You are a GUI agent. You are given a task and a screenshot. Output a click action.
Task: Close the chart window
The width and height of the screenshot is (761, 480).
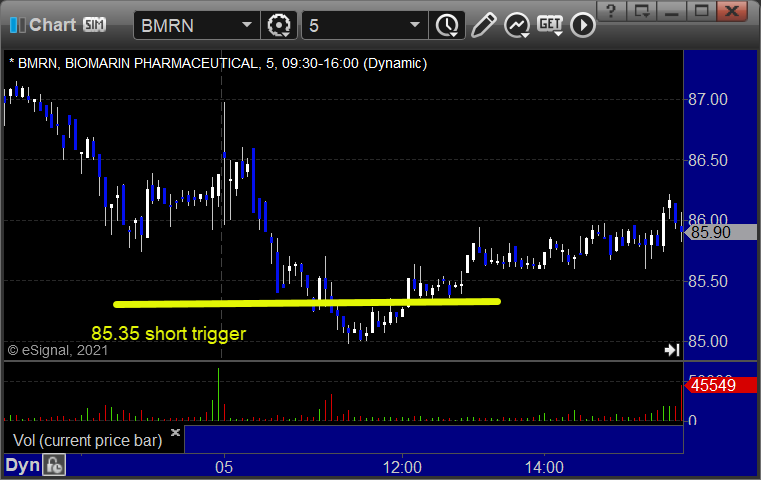coord(732,10)
